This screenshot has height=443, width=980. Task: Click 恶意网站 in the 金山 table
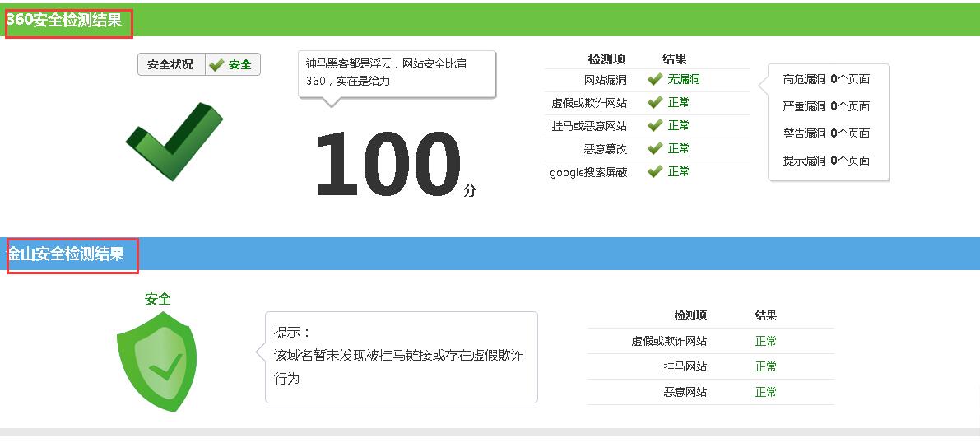click(x=685, y=392)
